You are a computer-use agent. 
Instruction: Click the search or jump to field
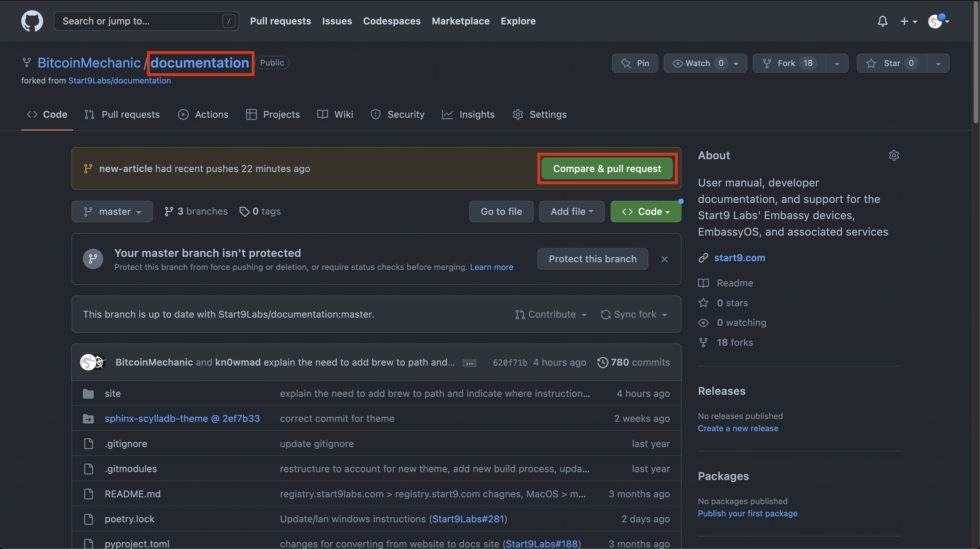[x=141, y=21]
